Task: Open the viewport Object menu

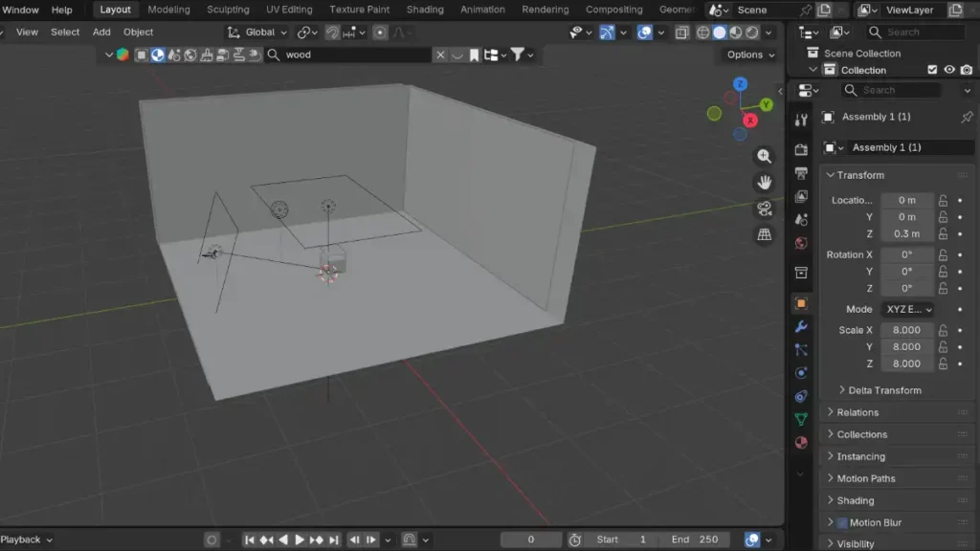Action: (x=138, y=32)
